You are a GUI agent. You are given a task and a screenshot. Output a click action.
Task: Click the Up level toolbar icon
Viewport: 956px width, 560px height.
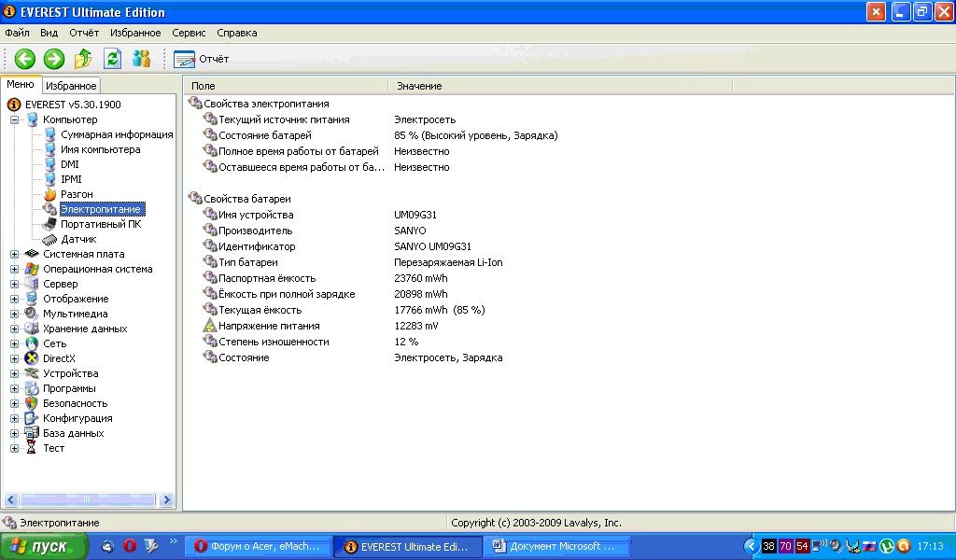(x=83, y=59)
